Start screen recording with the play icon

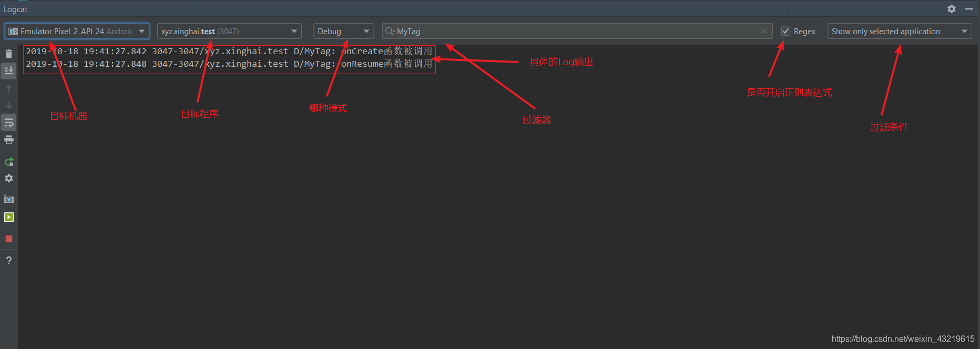click(x=9, y=217)
